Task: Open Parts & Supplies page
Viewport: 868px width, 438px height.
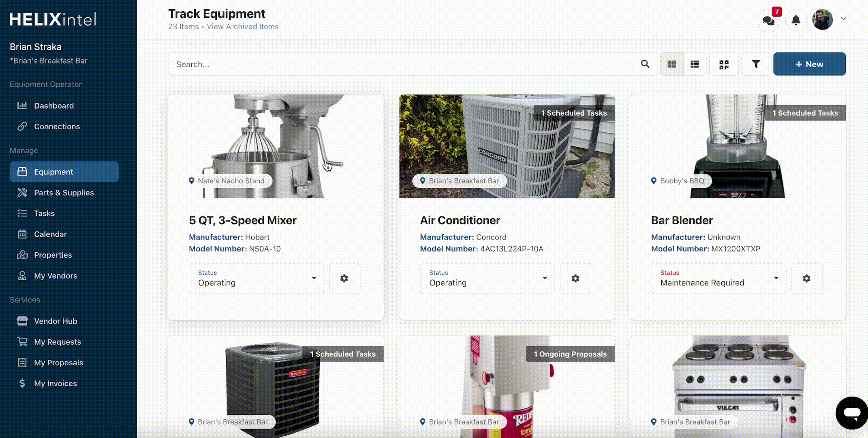Action: (64, 193)
